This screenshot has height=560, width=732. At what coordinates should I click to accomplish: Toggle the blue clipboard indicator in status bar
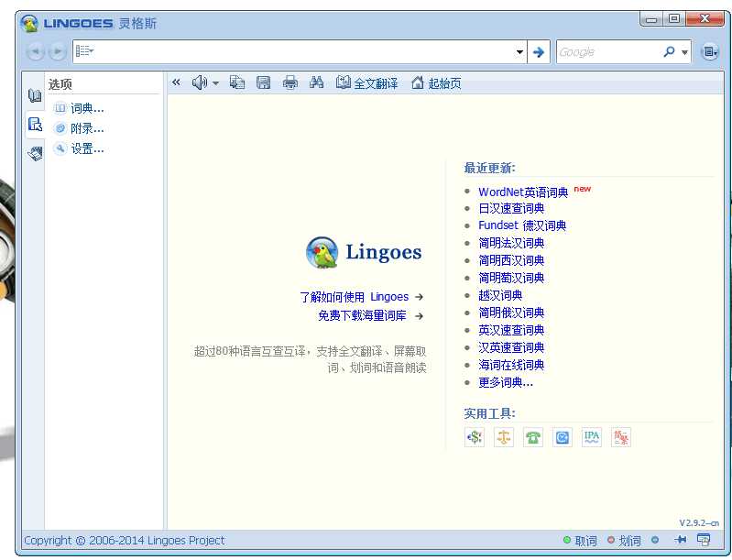coord(655,540)
